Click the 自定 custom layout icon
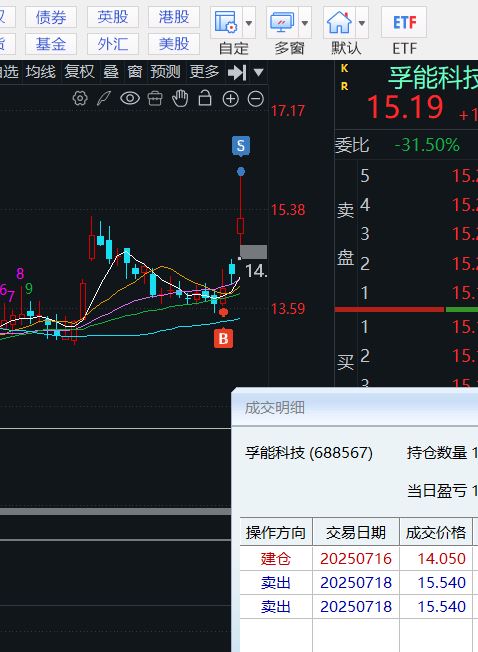 pyautogui.click(x=226, y=22)
